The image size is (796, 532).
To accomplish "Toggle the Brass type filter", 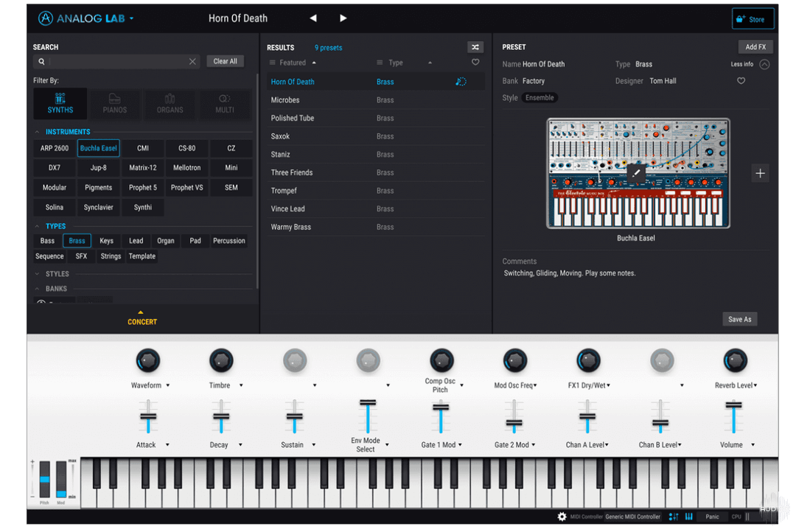I will coord(77,240).
